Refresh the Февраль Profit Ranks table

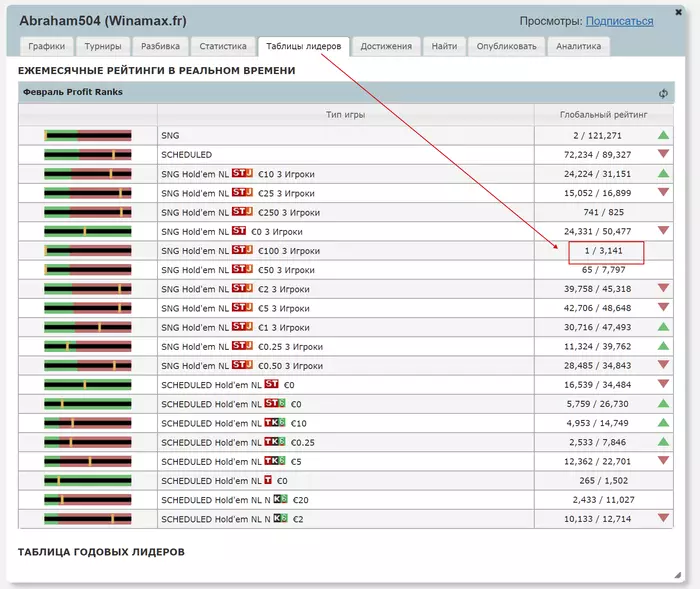(x=663, y=93)
